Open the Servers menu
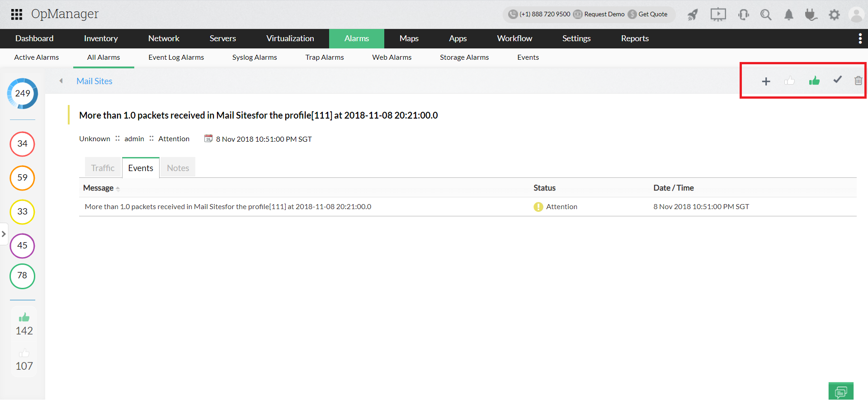The height and width of the screenshot is (401, 868). pyautogui.click(x=223, y=38)
